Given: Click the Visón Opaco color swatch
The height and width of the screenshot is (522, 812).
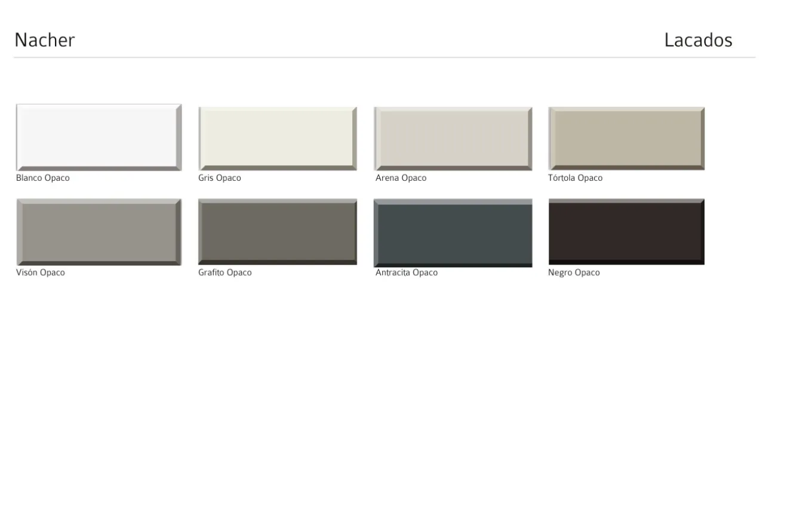Looking at the screenshot, I should tap(99, 232).
